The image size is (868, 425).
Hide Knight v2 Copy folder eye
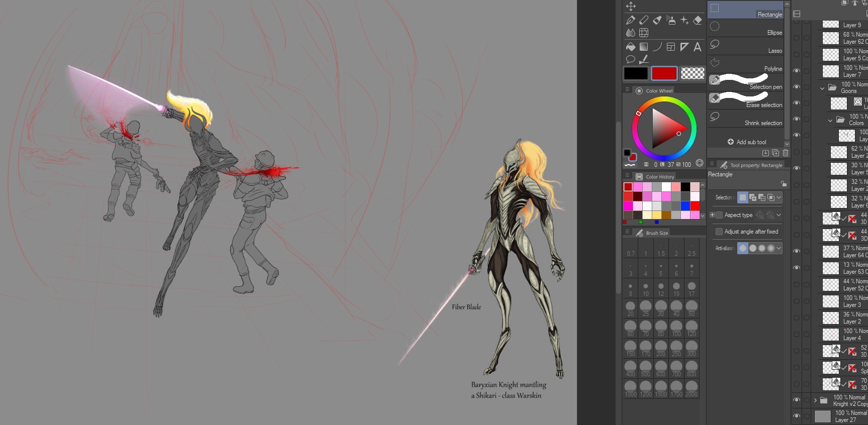797,400
